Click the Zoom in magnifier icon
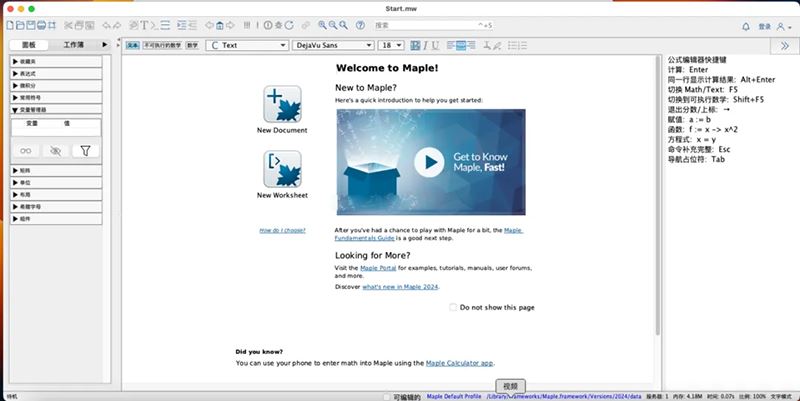Image resolution: width=800 pixels, height=401 pixels. (x=322, y=25)
